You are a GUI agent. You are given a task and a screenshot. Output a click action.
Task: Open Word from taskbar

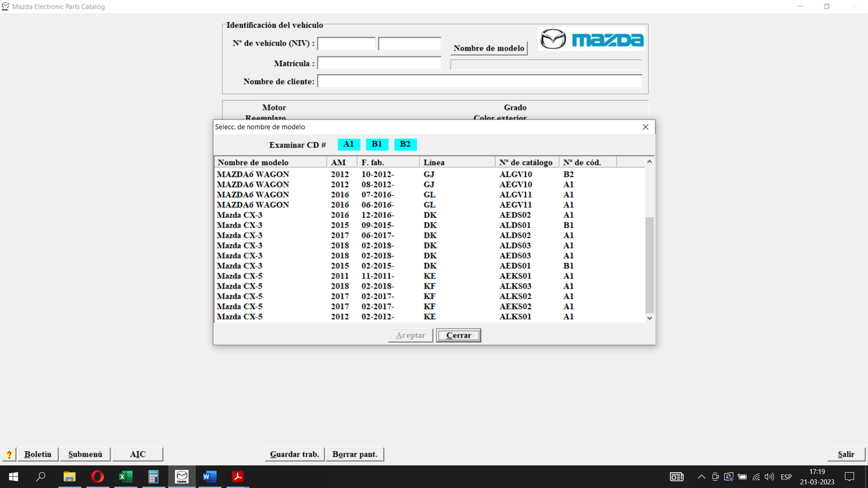tap(210, 477)
